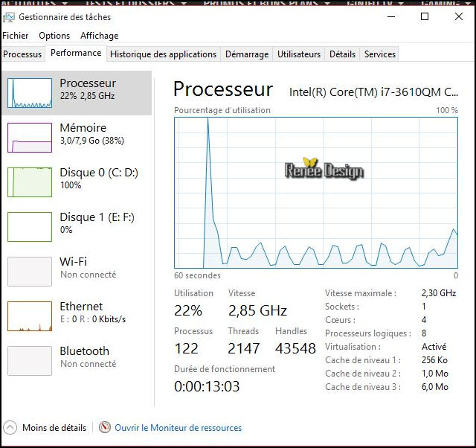
Task: Minimize the Gestionnaire des tâches window
Action: click(x=391, y=16)
